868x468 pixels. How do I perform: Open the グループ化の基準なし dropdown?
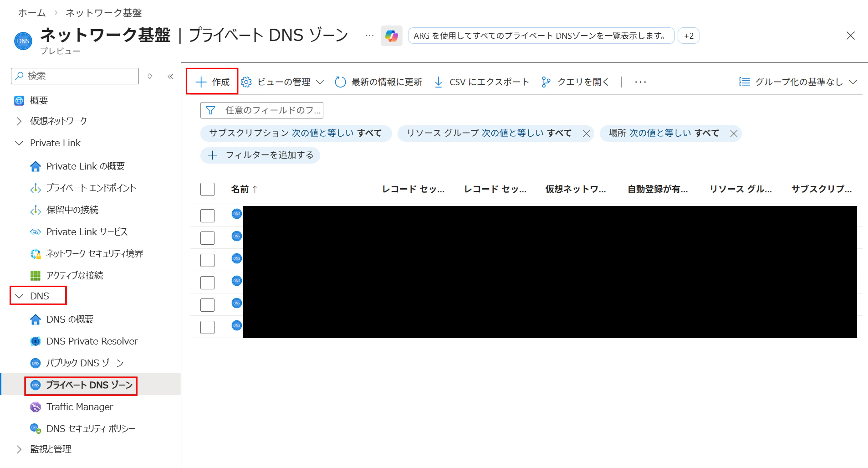(797, 81)
